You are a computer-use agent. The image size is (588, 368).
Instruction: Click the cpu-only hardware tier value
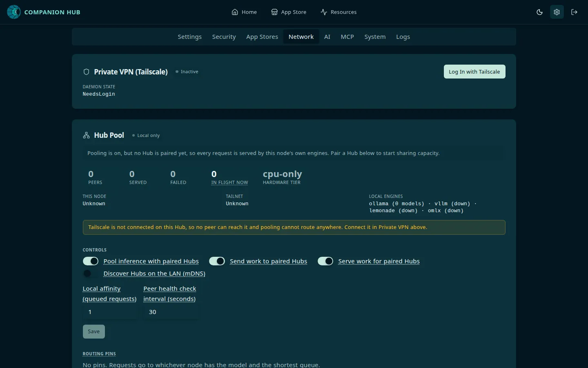[283, 174]
